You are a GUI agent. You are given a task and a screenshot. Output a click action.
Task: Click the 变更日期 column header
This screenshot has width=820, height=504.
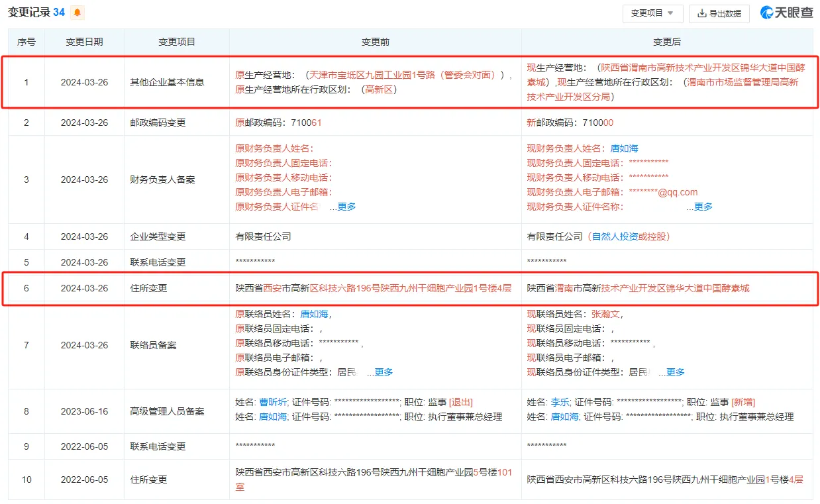click(84, 42)
